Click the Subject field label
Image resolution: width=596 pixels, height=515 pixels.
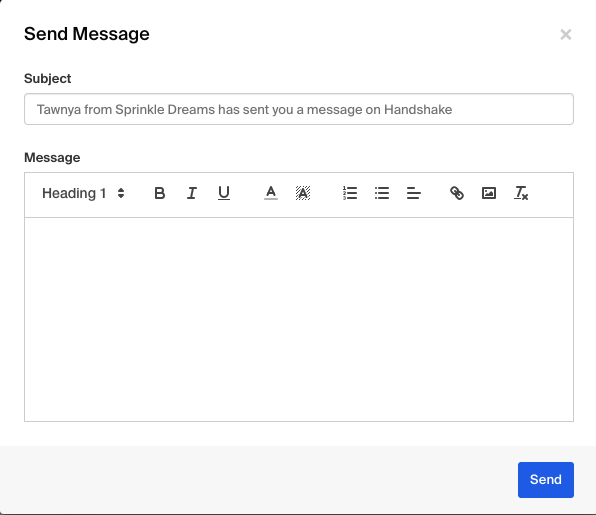pos(48,78)
